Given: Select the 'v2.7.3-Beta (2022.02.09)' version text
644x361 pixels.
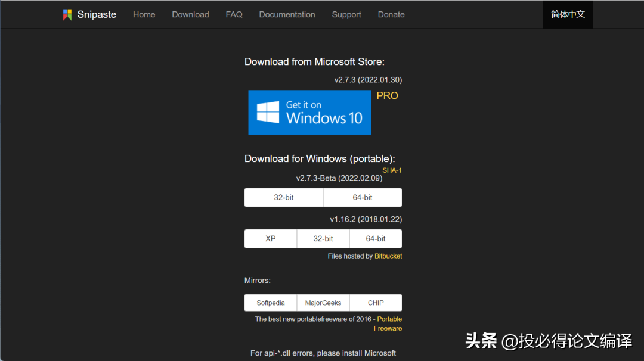Looking at the screenshot, I should click(x=339, y=178).
